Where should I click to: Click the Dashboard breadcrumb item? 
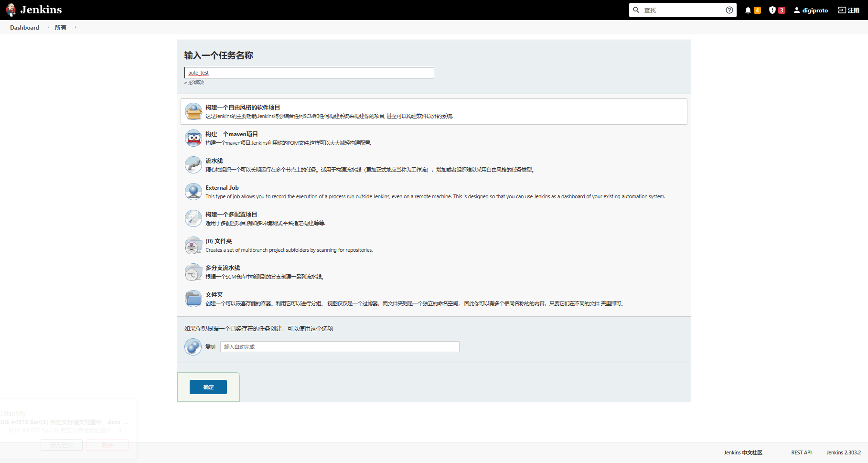tap(24, 27)
